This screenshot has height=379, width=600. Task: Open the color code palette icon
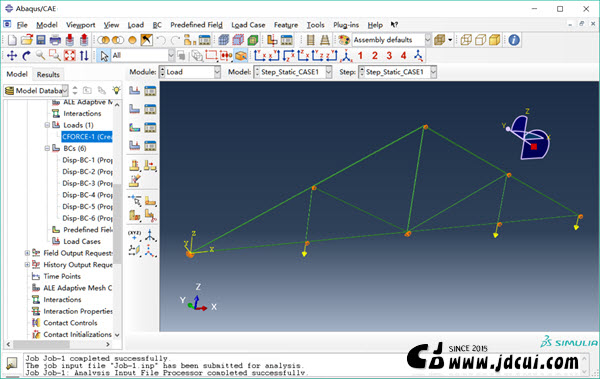pyautogui.click(x=344, y=40)
